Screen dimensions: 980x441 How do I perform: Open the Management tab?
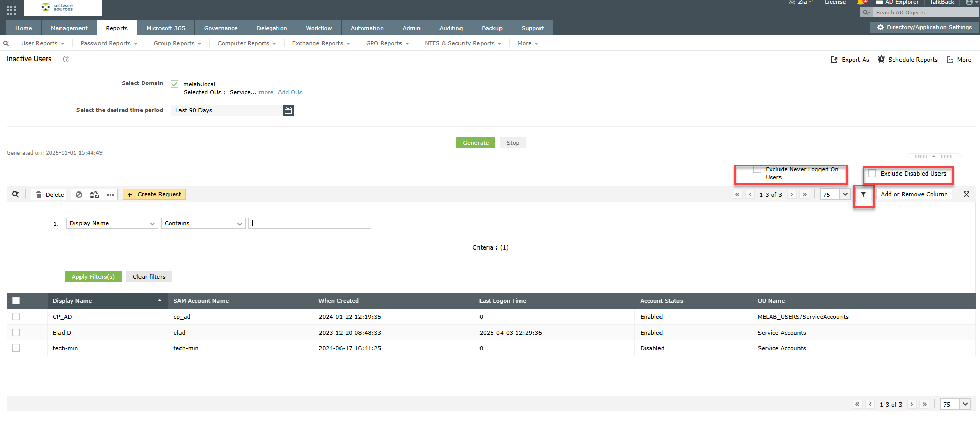pos(69,28)
